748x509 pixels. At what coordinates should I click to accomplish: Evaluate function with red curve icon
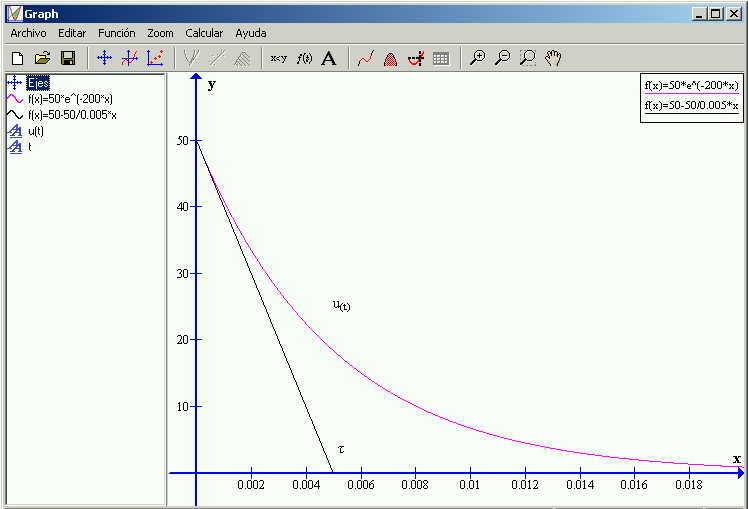(x=365, y=58)
